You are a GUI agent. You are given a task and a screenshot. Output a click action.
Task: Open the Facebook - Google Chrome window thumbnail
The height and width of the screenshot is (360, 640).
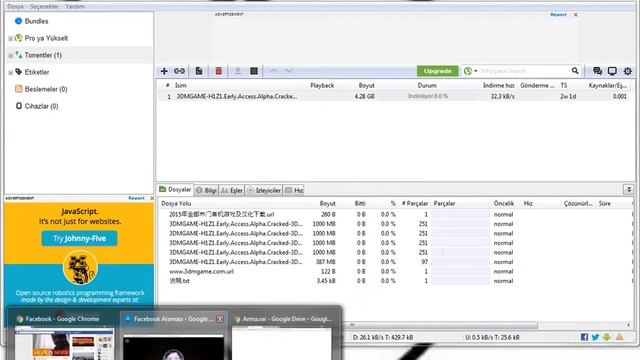click(x=63, y=336)
